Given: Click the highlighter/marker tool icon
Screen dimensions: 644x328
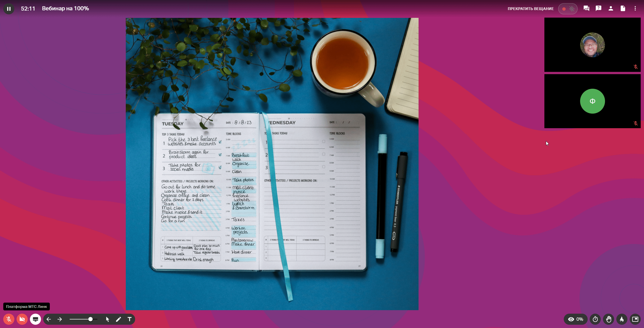Looking at the screenshot, I should (x=118, y=319).
